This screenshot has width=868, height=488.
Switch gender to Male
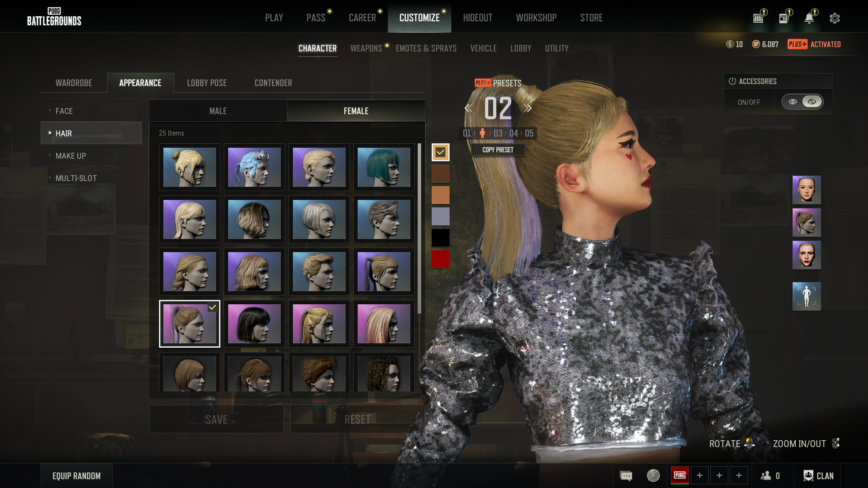click(x=218, y=111)
